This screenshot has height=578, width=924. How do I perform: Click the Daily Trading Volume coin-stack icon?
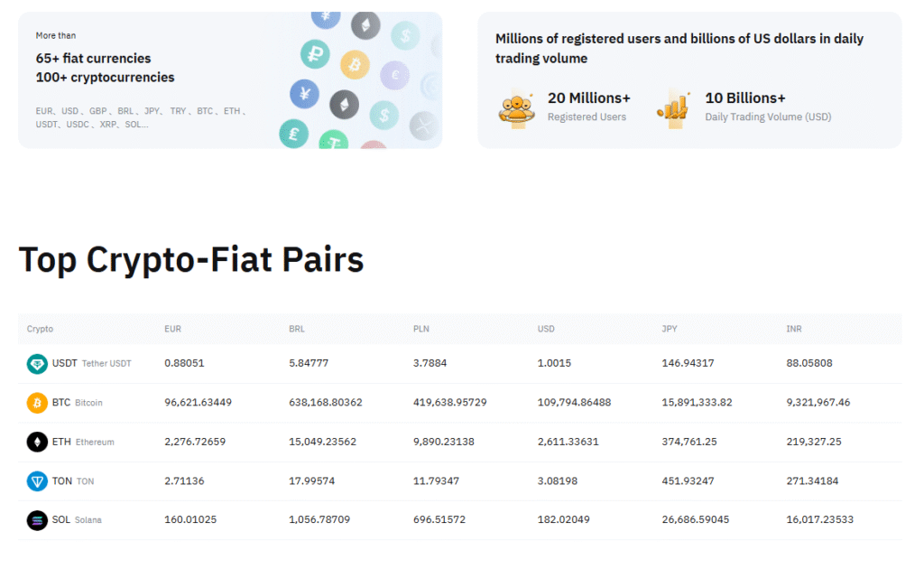click(x=673, y=106)
